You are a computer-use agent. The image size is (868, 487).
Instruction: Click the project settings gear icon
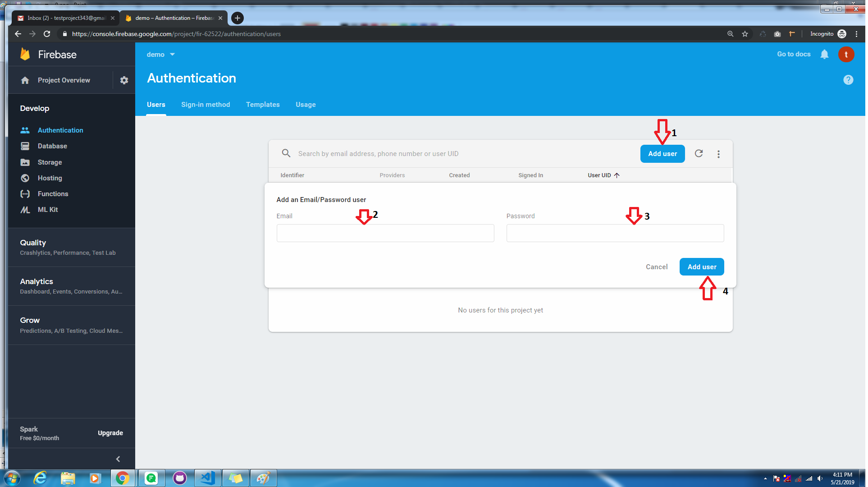point(124,80)
